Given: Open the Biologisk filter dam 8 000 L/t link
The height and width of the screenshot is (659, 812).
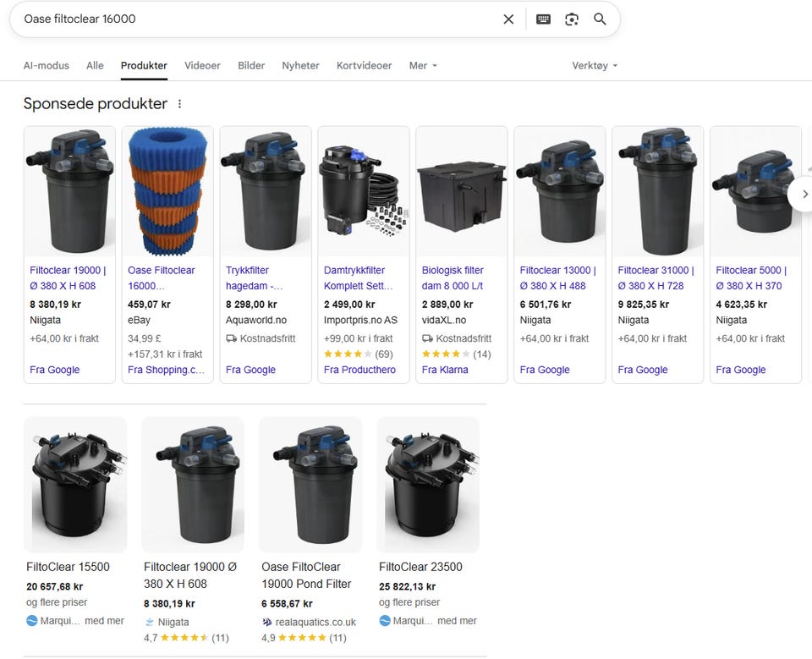Looking at the screenshot, I should click(x=453, y=277).
